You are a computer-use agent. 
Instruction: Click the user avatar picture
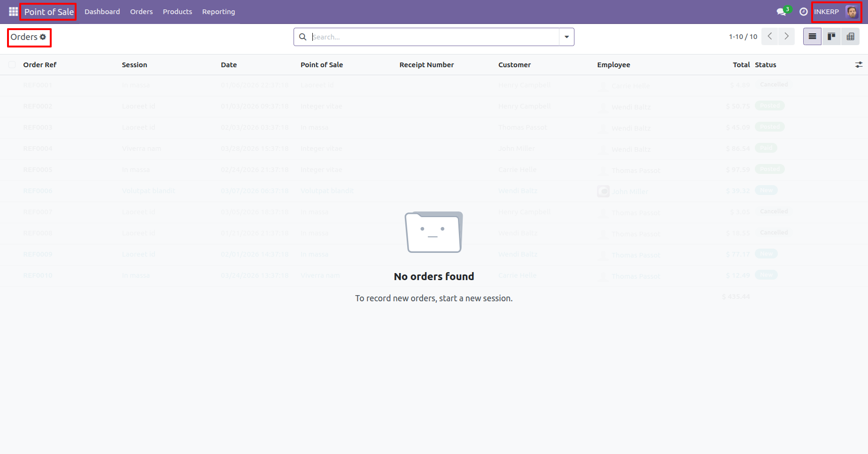click(x=852, y=12)
